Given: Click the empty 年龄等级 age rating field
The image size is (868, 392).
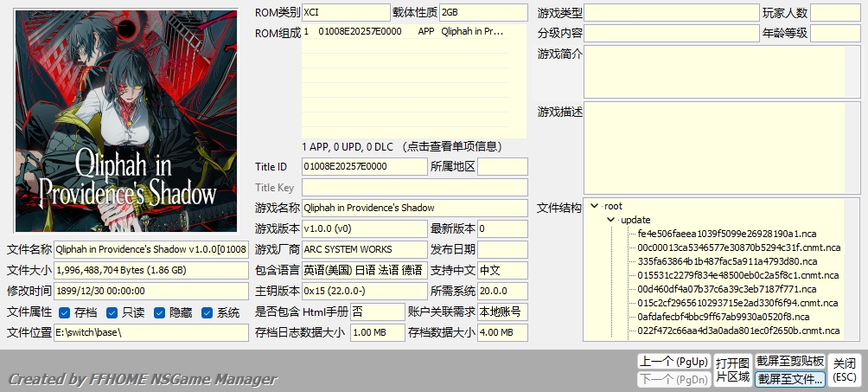Looking at the screenshot, I should [835, 33].
